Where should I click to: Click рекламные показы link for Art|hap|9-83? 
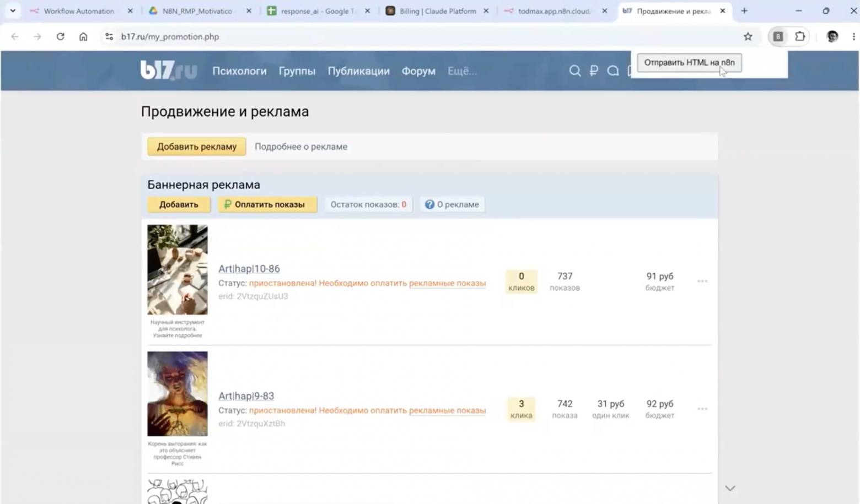tap(448, 410)
